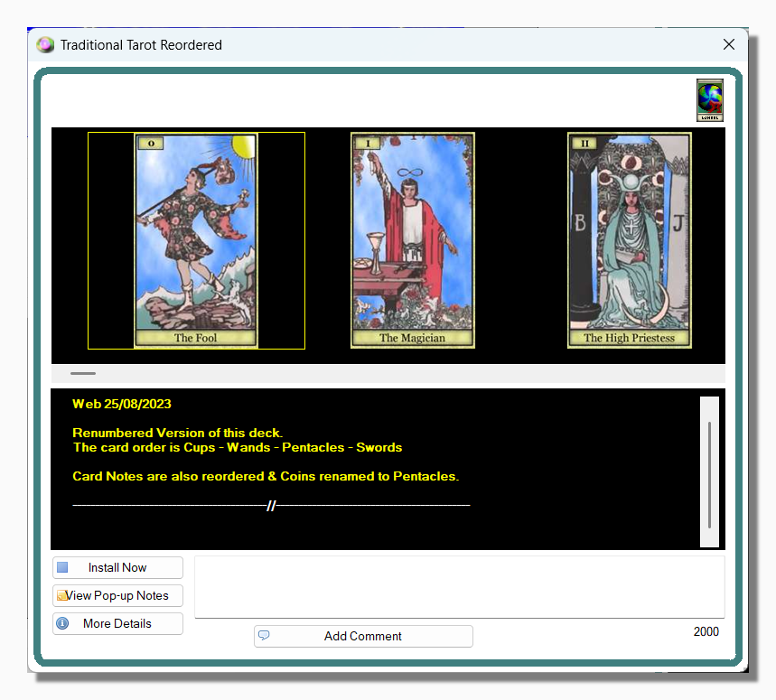Click the Install Now button

[x=117, y=567]
